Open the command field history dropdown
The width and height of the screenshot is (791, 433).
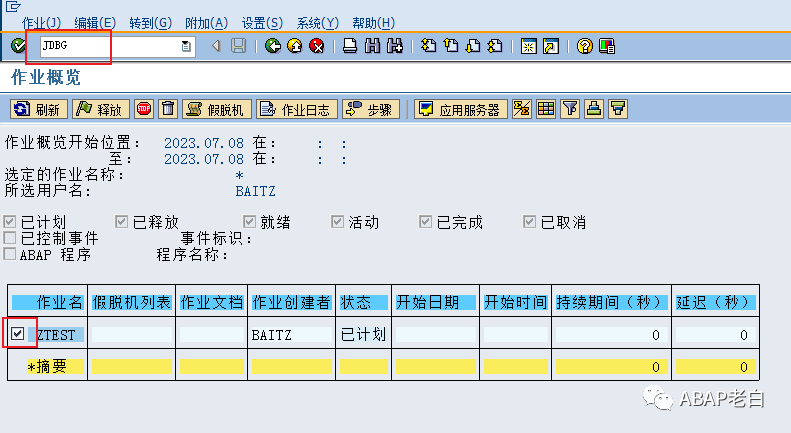[x=186, y=46]
